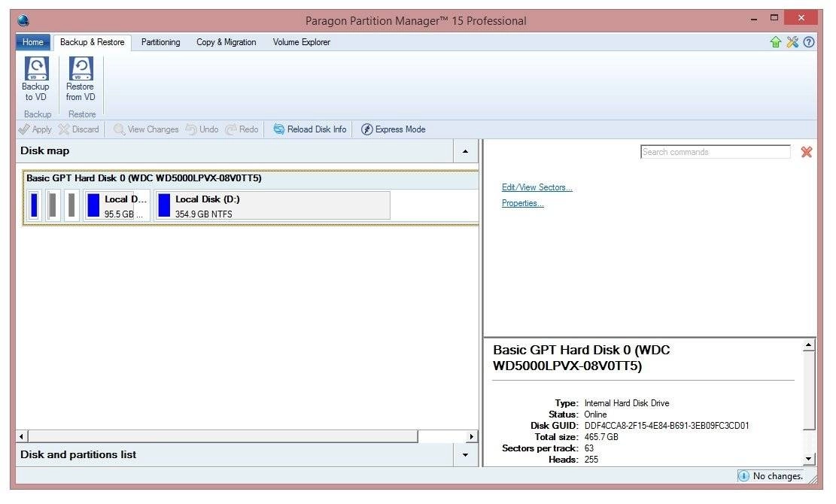
Task: Click the disk map left scroll arrow
Action: click(22, 437)
